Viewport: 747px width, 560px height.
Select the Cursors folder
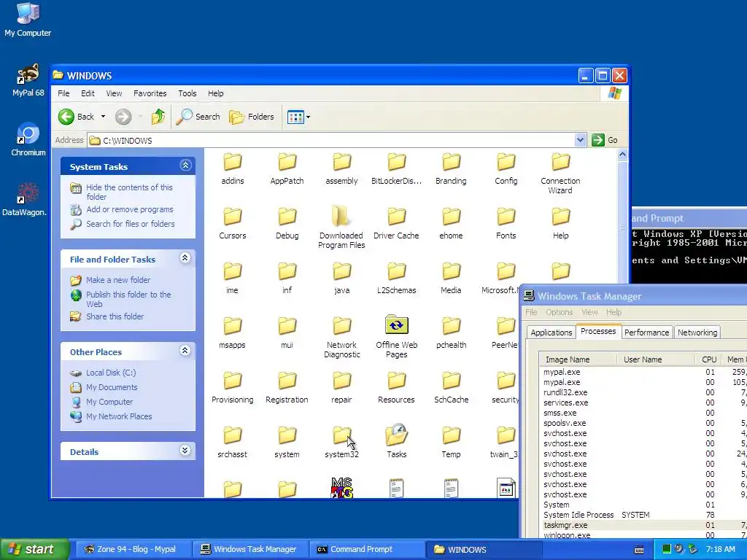click(233, 224)
